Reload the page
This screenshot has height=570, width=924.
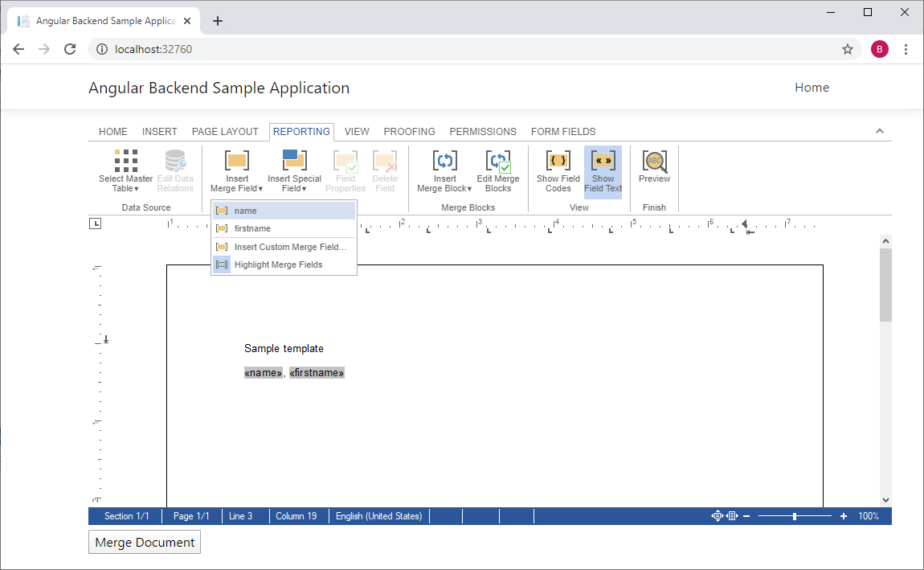70,49
